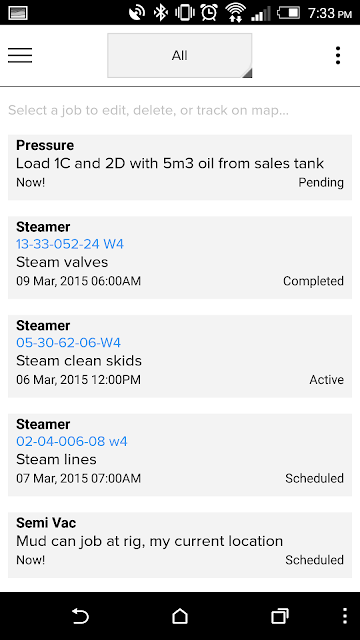360x640 pixels.
Task: Tap the Bluetooth status icon
Action: pyautogui.click(x=160, y=13)
